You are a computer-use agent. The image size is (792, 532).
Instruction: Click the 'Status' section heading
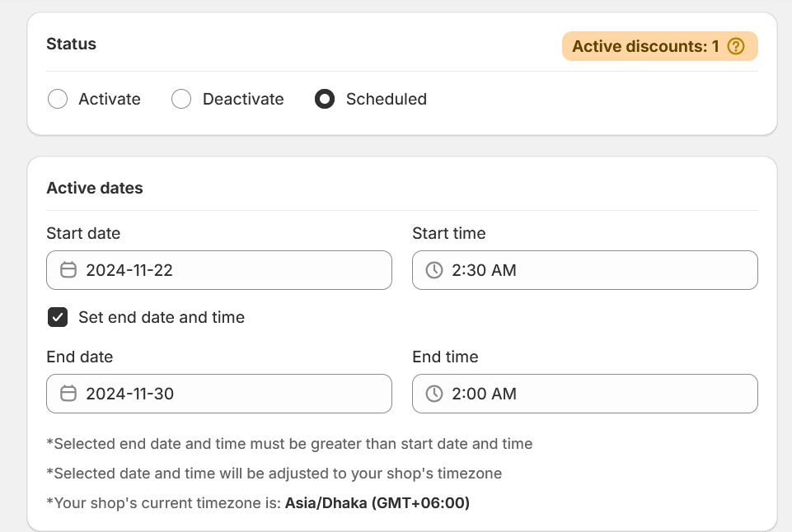(x=71, y=44)
